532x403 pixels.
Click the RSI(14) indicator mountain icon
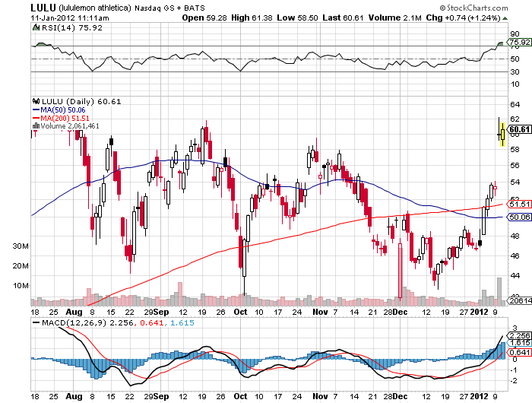click(36, 27)
